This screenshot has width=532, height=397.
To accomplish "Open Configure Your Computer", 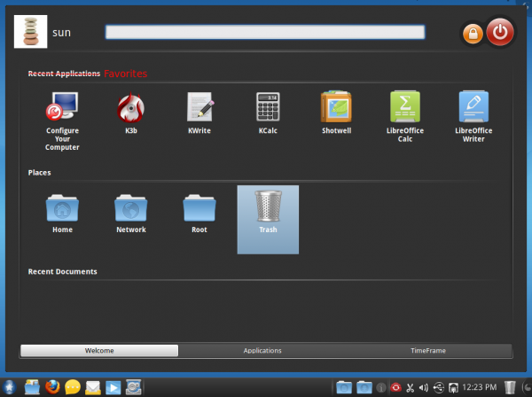I will (x=62, y=121).
